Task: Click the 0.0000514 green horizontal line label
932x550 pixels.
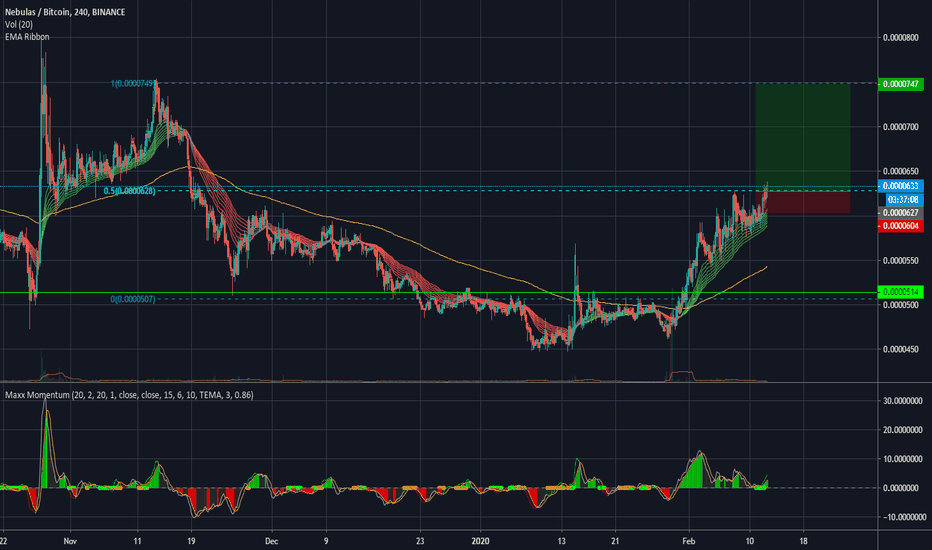Action: pyautogui.click(x=900, y=292)
